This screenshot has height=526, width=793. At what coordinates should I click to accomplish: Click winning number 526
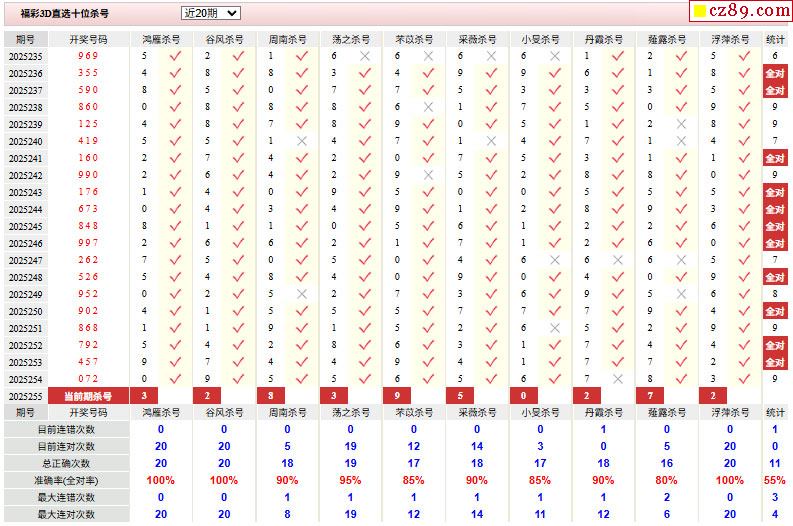[88, 277]
